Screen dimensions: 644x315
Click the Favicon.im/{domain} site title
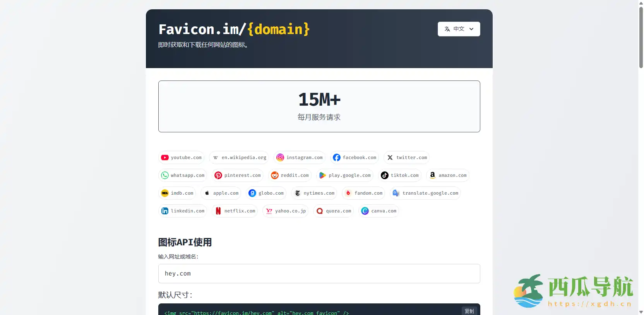coord(234,29)
